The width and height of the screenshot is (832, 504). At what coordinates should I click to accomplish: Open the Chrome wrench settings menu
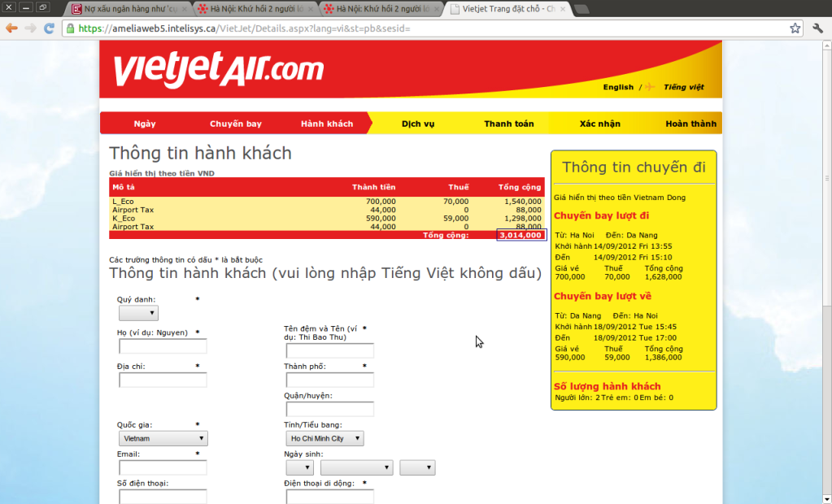coord(818,28)
